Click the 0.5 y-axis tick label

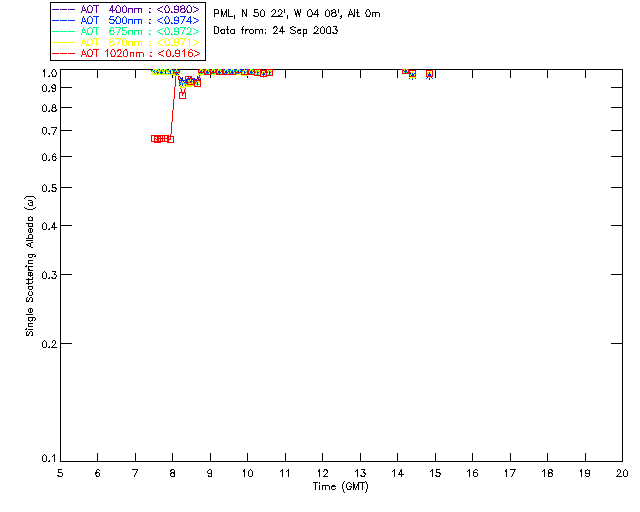pyautogui.click(x=49, y=188)
